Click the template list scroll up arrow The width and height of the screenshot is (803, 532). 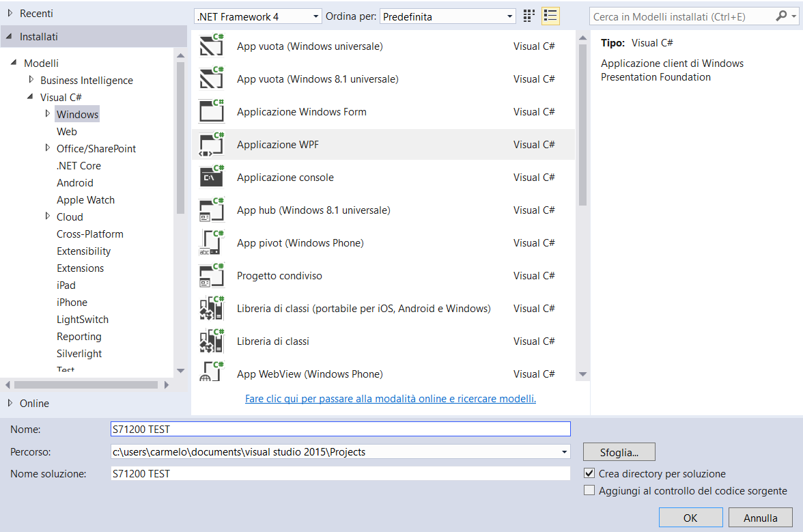(582, 38)
